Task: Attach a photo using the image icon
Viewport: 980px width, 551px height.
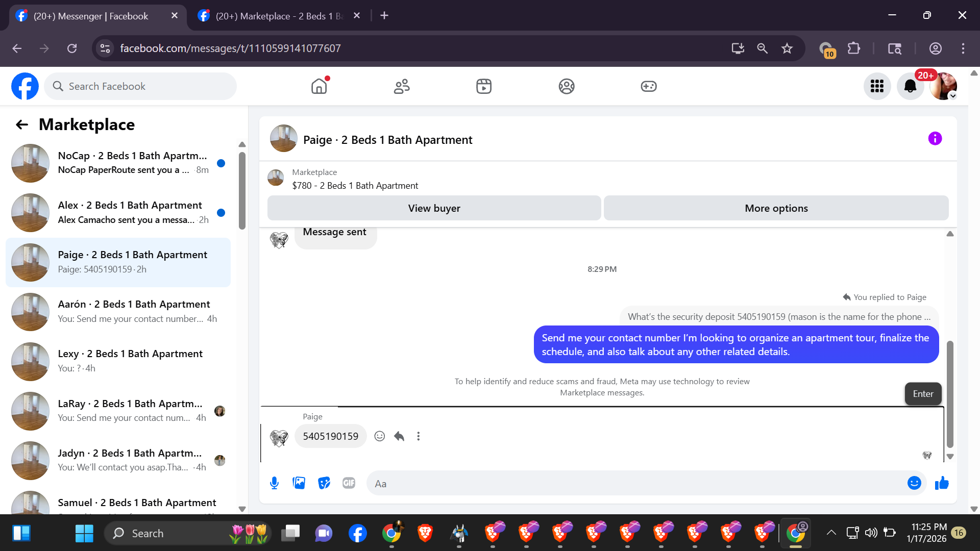Action: (x=299, y=483)
